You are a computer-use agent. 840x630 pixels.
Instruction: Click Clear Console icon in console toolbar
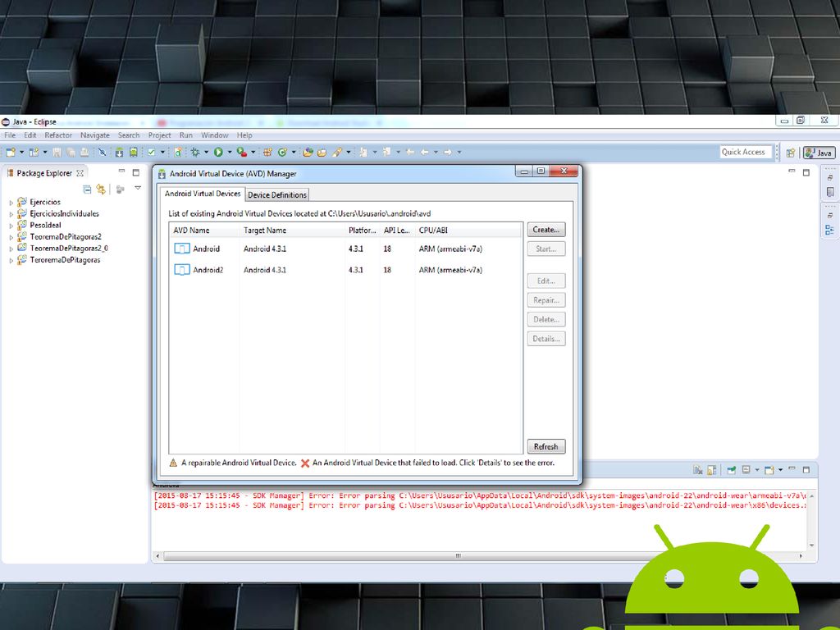tap(697, 470)
